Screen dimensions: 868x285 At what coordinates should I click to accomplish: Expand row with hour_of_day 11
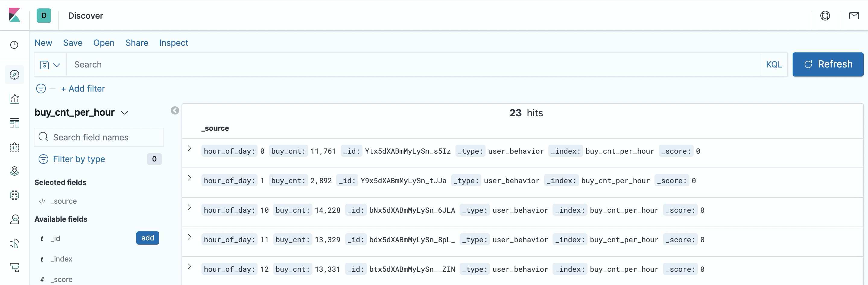[x=189, y=237]
